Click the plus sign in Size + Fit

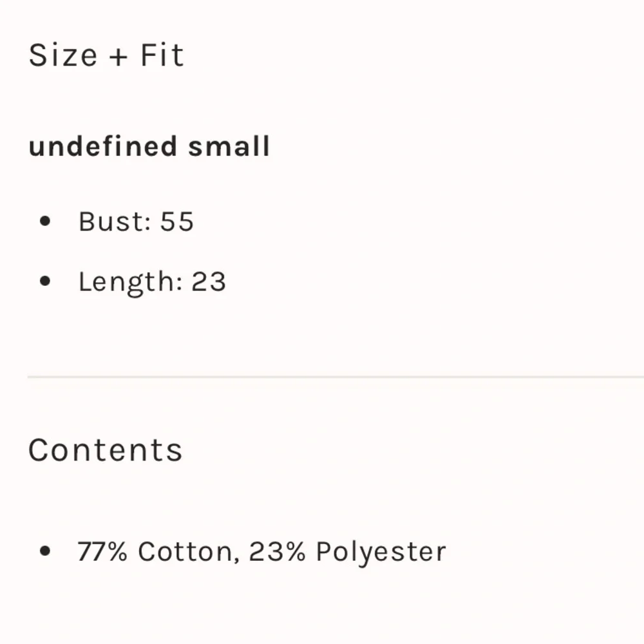118,57
